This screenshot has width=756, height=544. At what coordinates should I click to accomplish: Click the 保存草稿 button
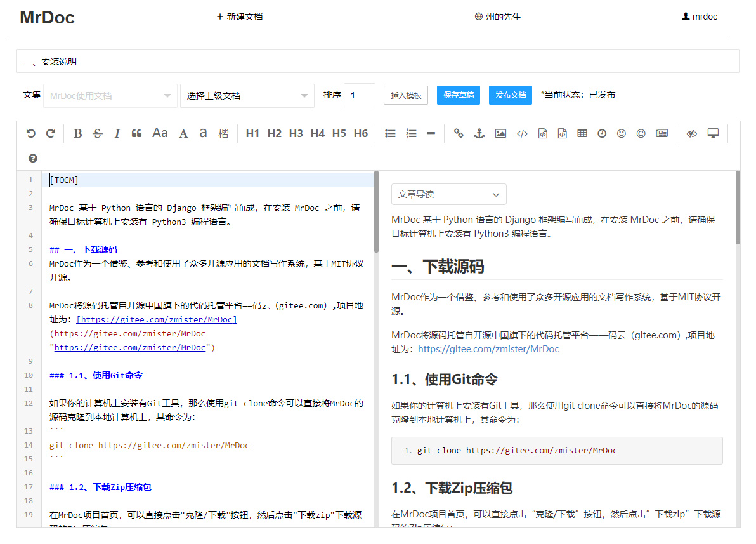(459, 95)
